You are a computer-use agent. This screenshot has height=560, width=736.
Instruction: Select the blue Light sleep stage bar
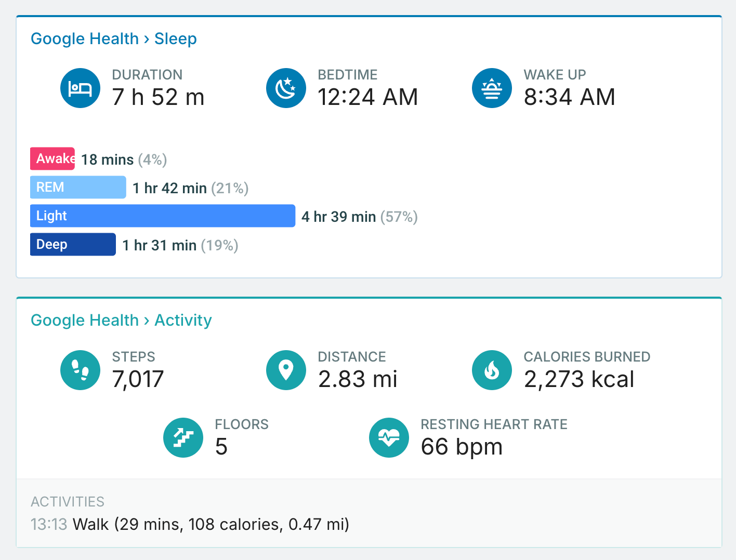tap(163, 216)
